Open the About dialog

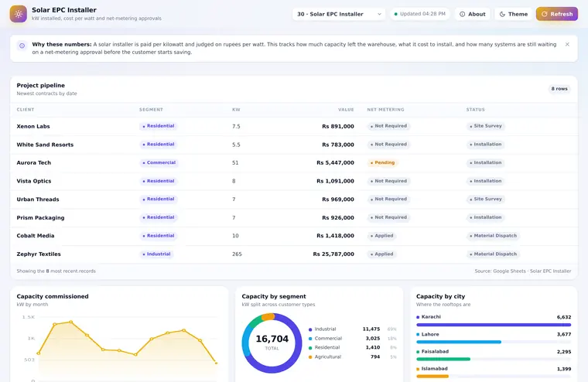(473, 14)
